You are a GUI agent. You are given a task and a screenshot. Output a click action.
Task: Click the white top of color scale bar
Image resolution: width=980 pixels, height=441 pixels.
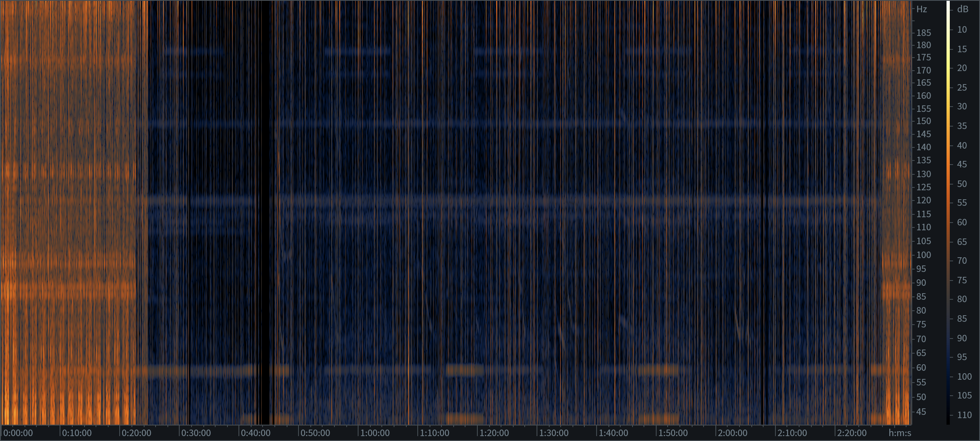tap(948, 4)
